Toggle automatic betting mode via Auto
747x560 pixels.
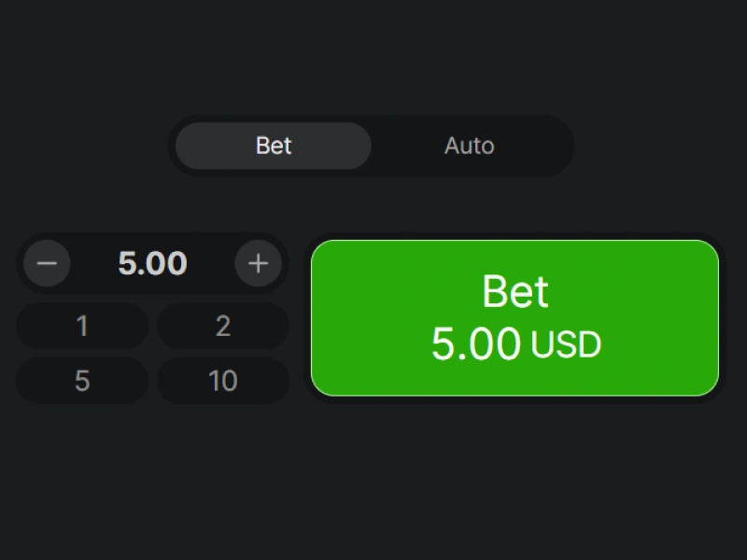(x=468, y=146)
